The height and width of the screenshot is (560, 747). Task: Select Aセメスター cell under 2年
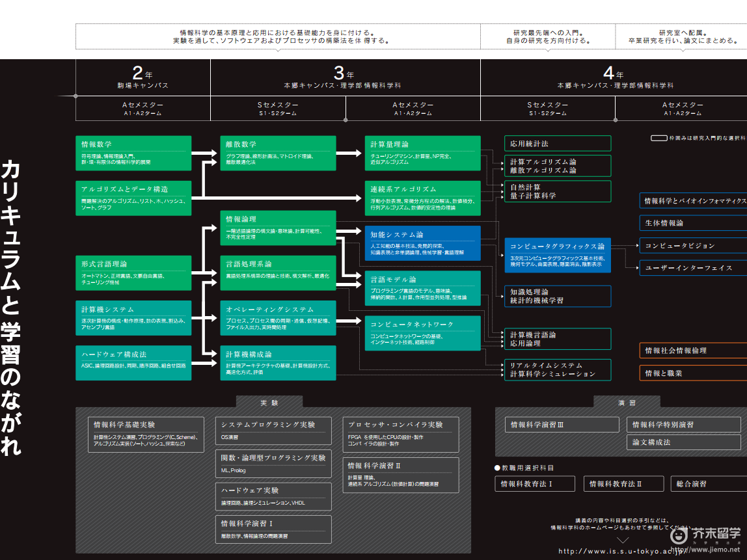coord(143,109)
